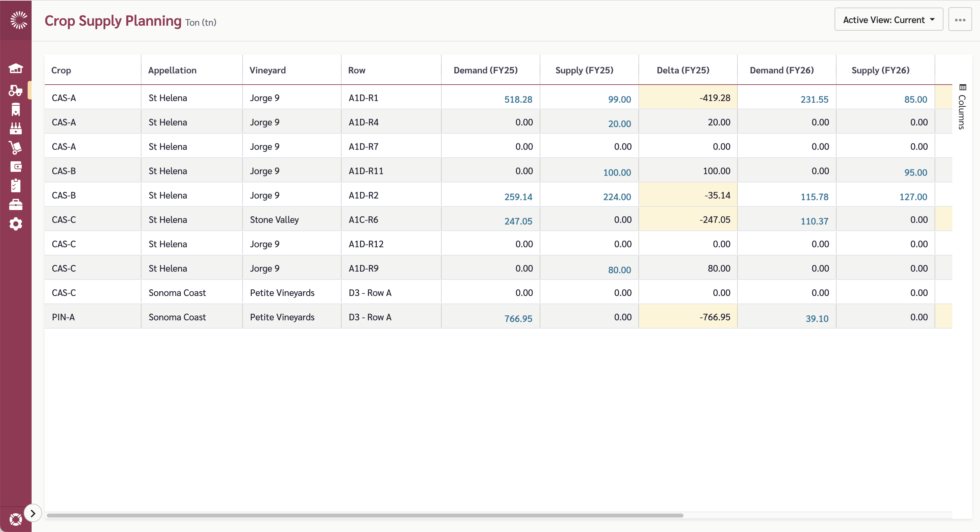980x532 pixels.
Task: Open the toolbox sidebar icon
Action: coord(15,205)
